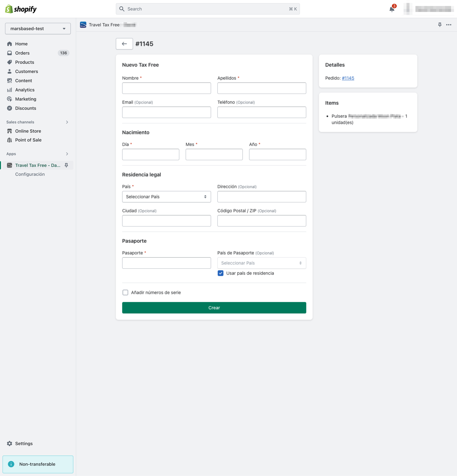Click the Nombre input field
Screen dimensions: 457x476
(x=166, y=88)
